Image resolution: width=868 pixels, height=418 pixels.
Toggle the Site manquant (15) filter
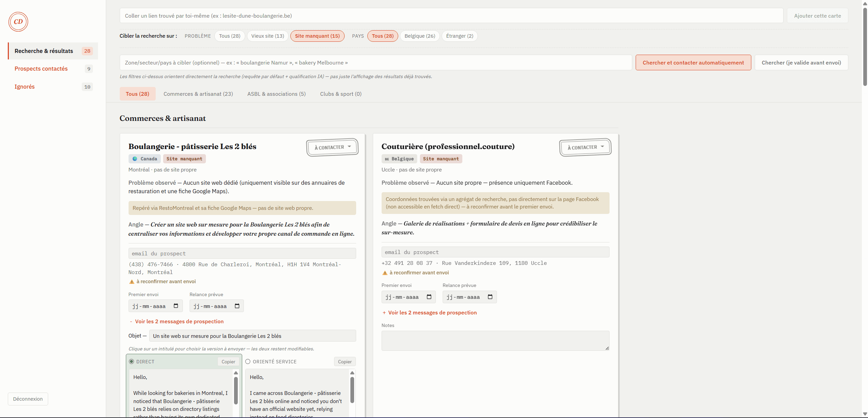[317, 36]
